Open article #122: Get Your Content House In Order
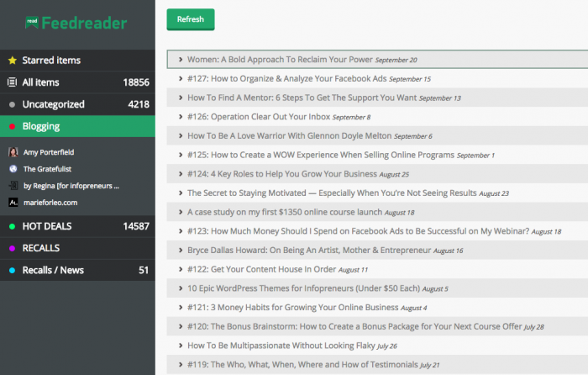This screenshot has height=375, width=588. (262, 269)
